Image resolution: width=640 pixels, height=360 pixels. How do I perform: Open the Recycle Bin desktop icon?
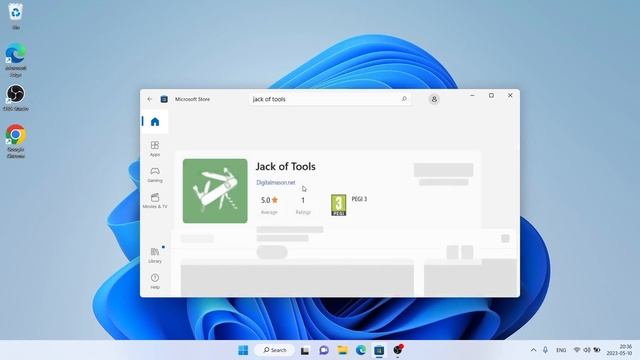pyautogui.click(x=16, y=16)
